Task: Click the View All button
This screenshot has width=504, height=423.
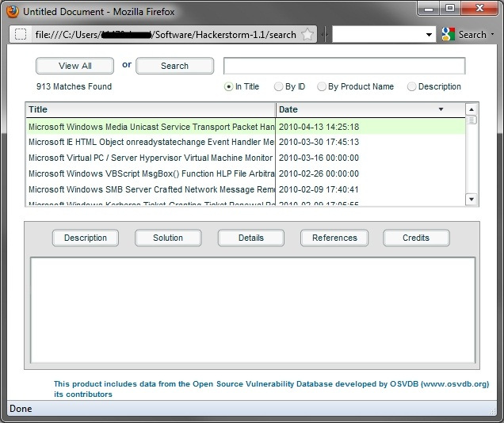Action: tap(75, 66)
